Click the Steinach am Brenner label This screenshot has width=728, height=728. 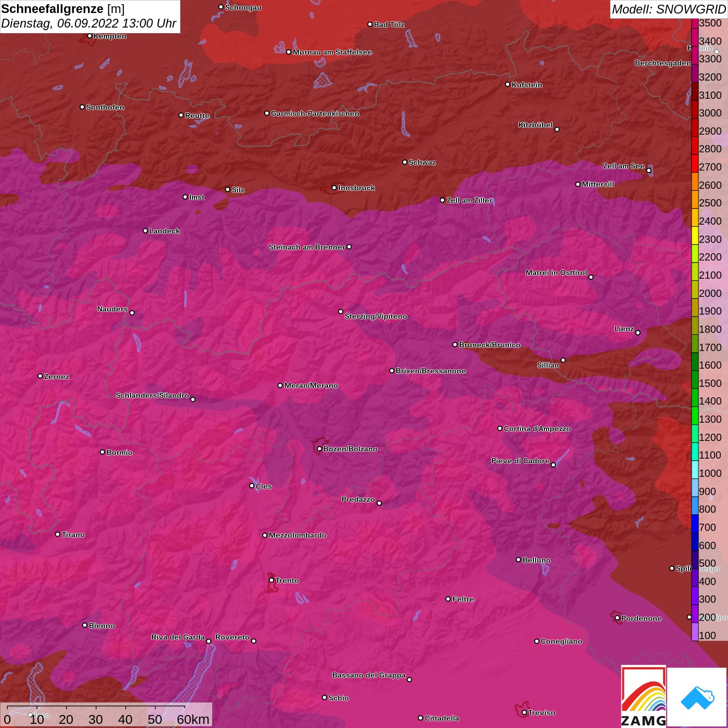coord(307,247)
